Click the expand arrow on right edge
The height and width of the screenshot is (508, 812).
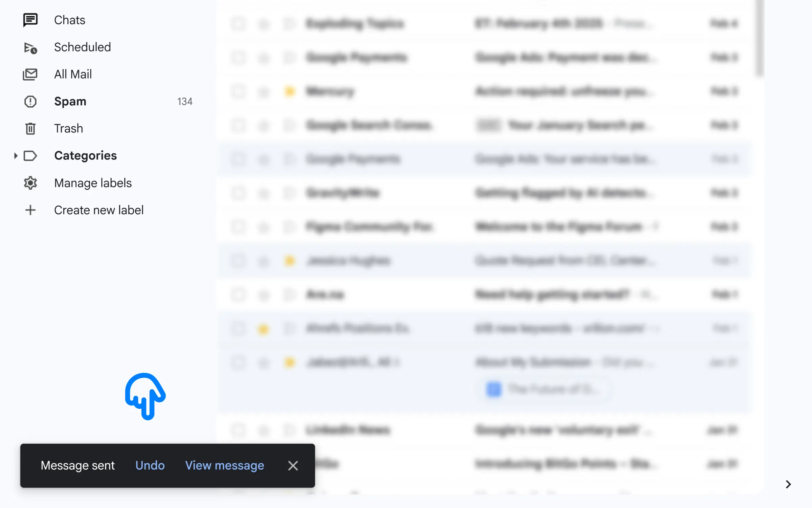tap(788, 485)
